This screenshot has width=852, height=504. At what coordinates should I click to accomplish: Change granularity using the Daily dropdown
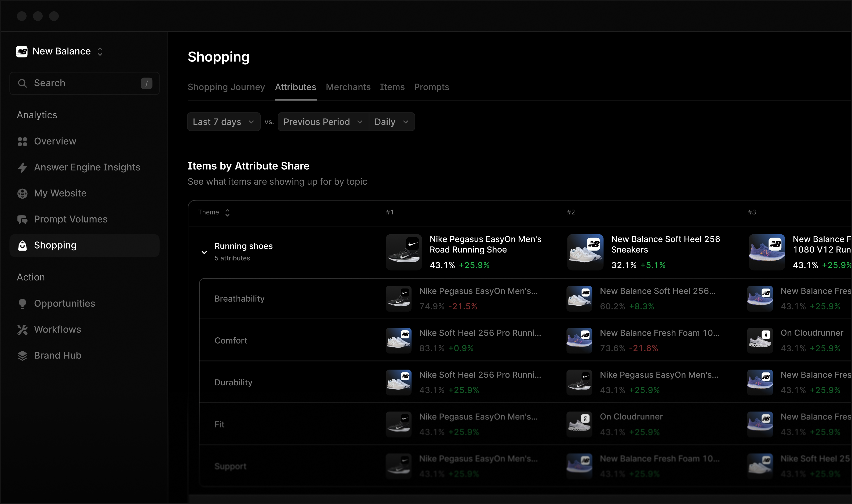click(391, 122)
